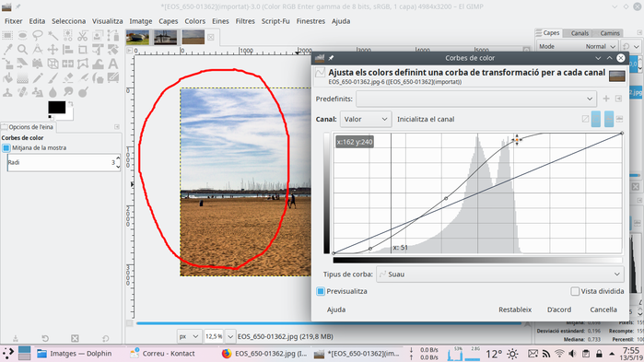Select the Free Select lasso tool
The image size is (644, 362).
[x=38, y=36]
